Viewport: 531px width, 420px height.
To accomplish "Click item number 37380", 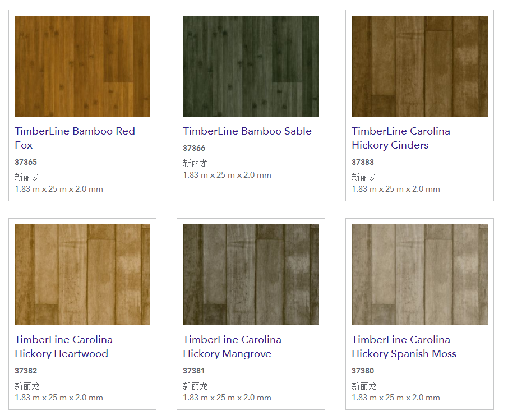I will point(363,371).
